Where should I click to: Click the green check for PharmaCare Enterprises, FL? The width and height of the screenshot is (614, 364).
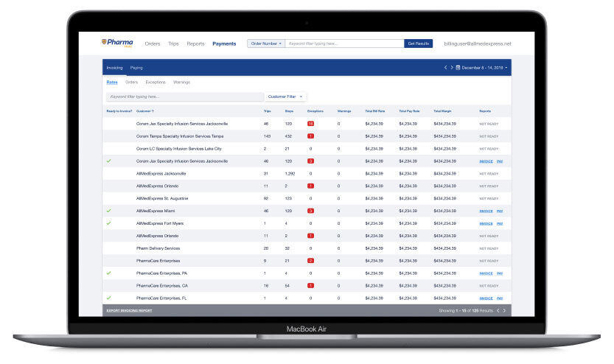(x=108, y=298)
